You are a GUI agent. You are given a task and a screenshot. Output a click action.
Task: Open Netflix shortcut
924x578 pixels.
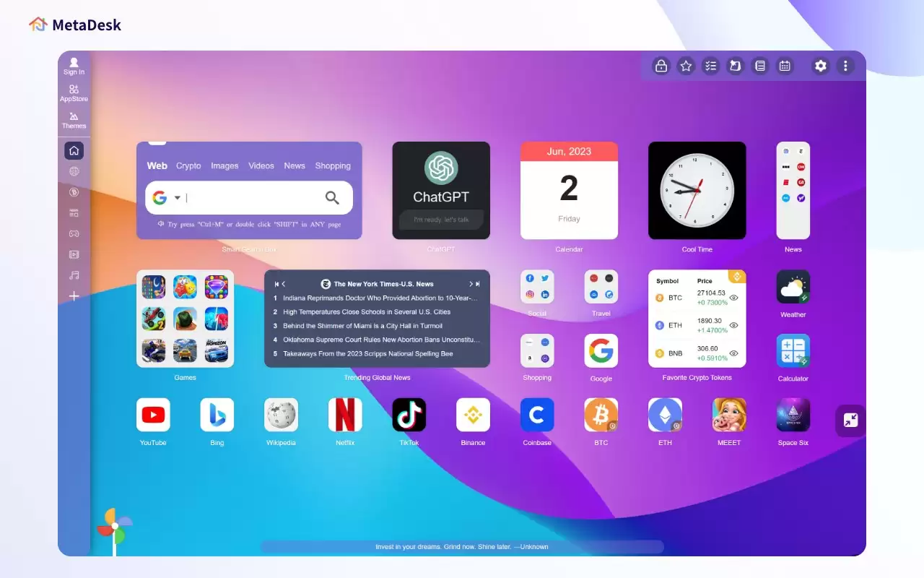(345, 415)
